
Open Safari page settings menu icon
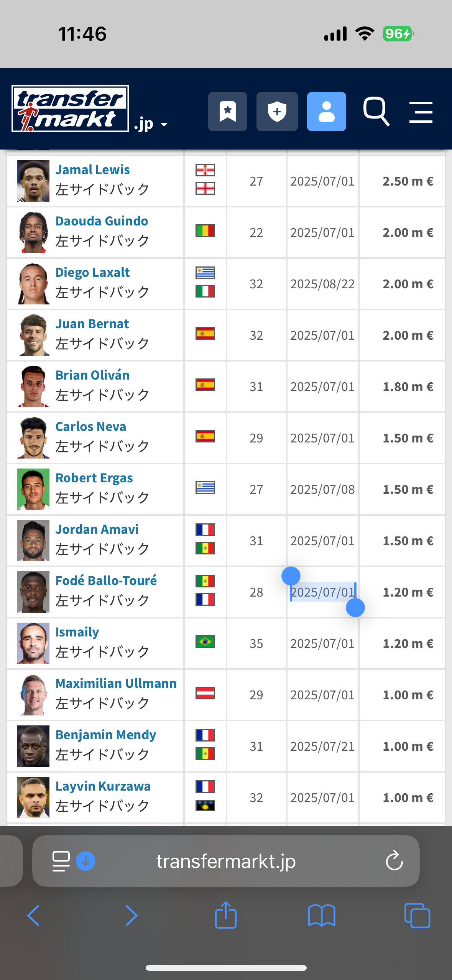pyautogui.click(x=61, y=861)
